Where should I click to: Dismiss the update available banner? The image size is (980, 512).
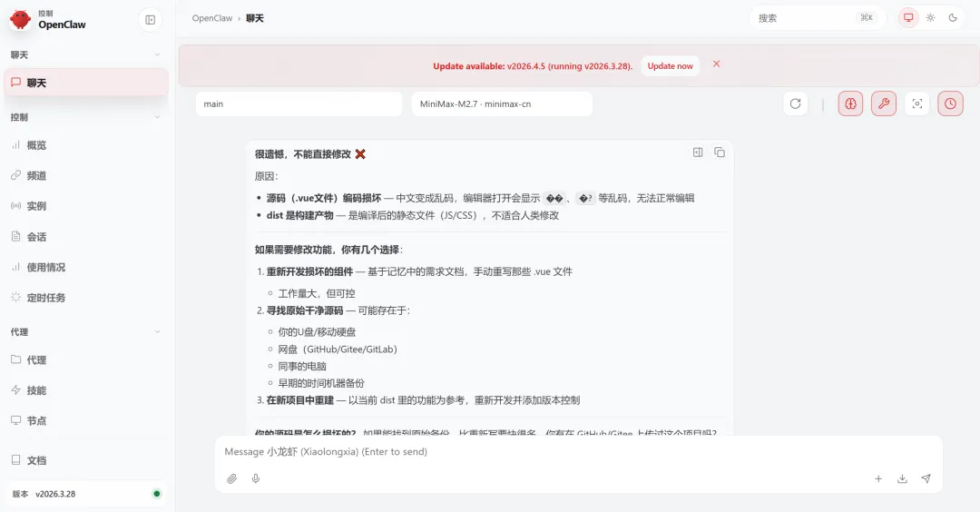point(716,64)
